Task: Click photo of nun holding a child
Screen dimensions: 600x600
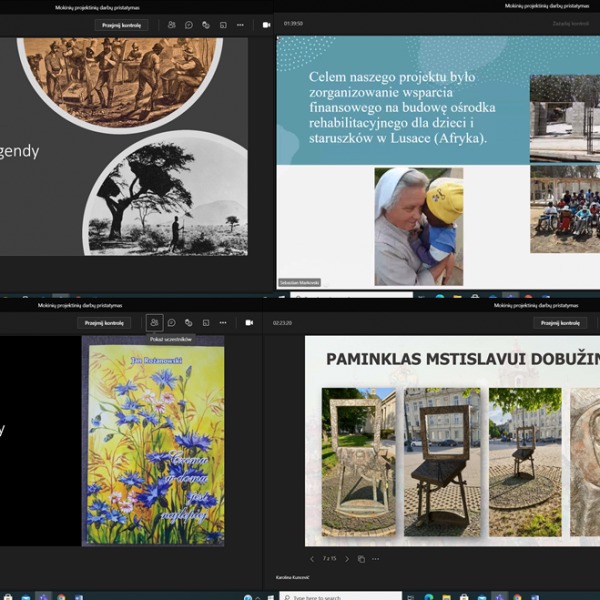Action: pos(419,227)
